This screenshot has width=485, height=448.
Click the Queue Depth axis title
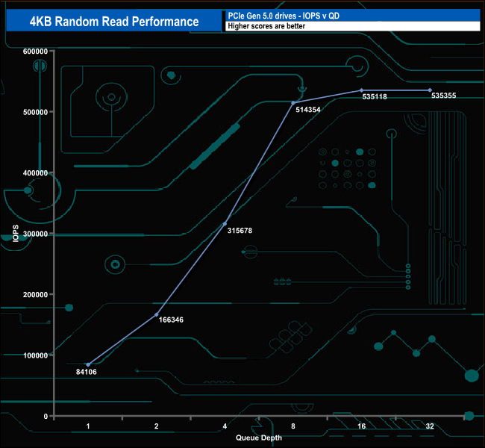[x=259, y=438]
